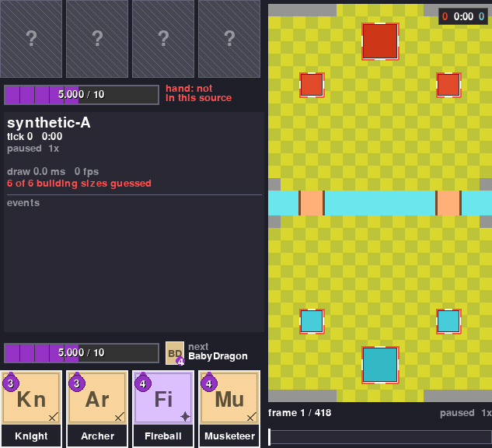Click the replay frame timeline scrubber
Viewport: 492px width, 448px height.
[x=379, y=437]
